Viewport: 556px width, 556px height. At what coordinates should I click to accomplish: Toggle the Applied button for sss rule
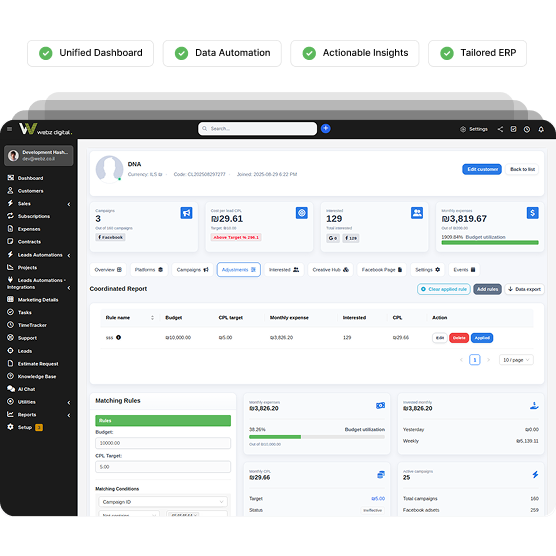coord(482,338)
